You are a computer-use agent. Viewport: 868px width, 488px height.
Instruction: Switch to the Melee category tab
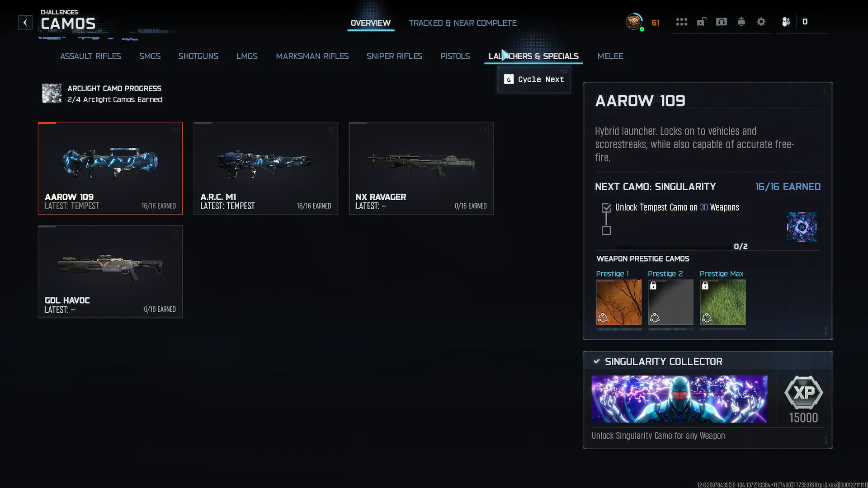(610, 56)
